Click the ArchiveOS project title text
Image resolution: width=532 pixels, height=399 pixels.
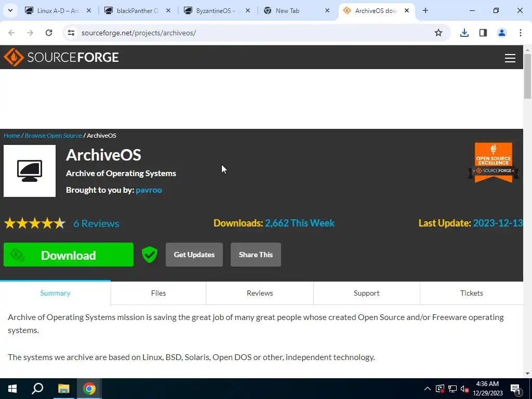coord(103,155)
